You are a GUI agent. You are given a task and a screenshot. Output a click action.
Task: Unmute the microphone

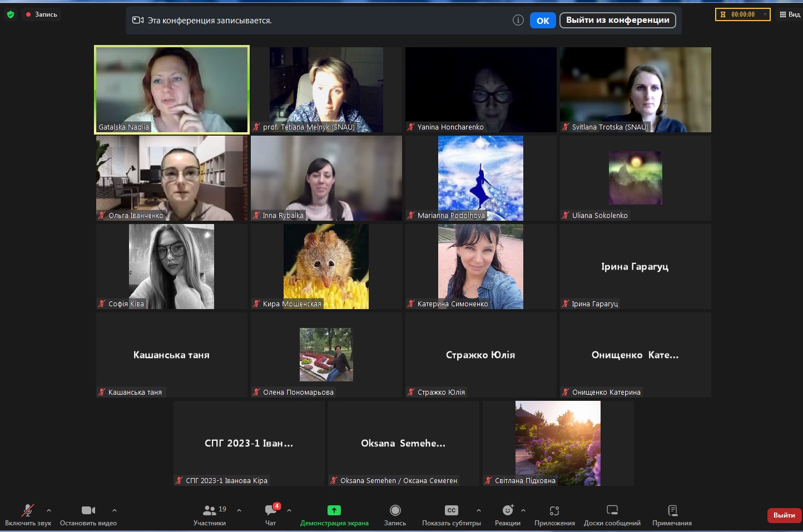tap(27, 510)
